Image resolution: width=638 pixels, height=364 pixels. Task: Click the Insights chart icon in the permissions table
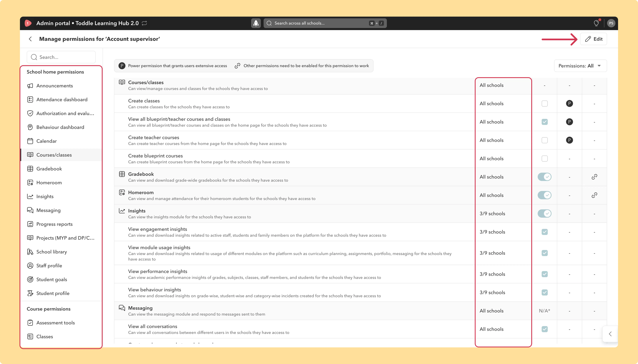pyautogui.click(x=122, y=211)
